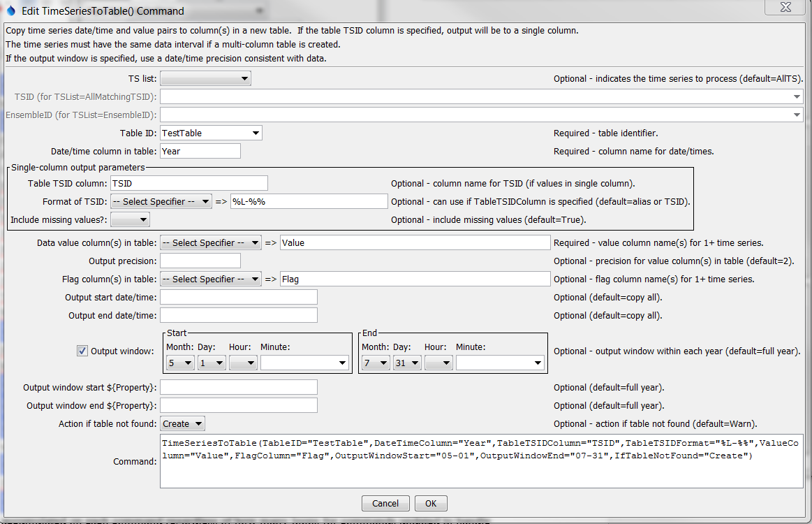Click the Output end date/time field
The image size is (812, 524).
point(239,315)
